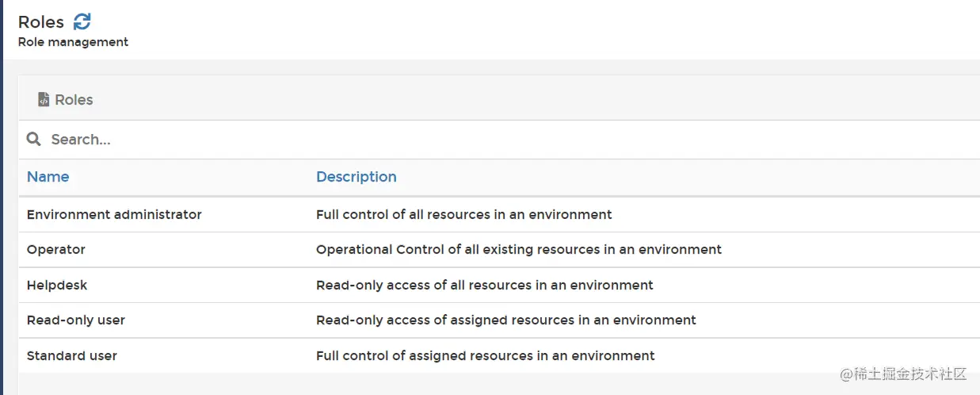Select the Helpdesk role name
980x395 pixels.
click(x=56, y=285)
